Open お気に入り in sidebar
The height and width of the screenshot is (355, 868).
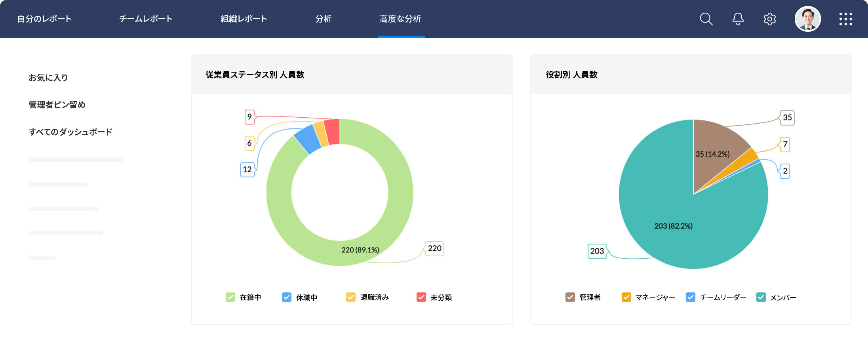48,78
